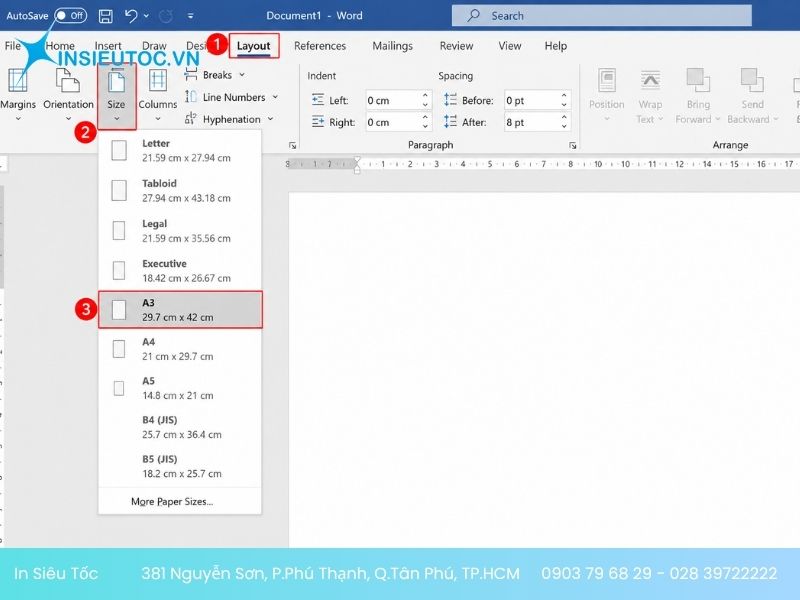
Task: Click the Send Backward button
Action: [x=752, y=95]
